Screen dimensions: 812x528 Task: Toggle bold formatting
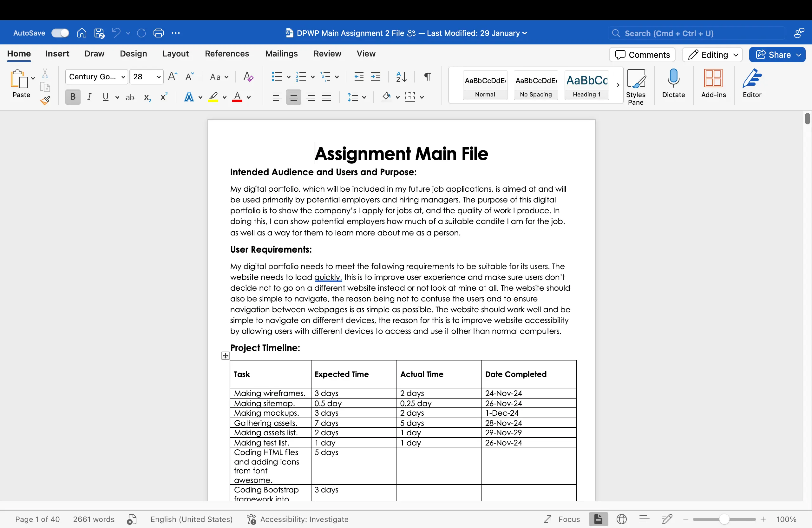72,97
